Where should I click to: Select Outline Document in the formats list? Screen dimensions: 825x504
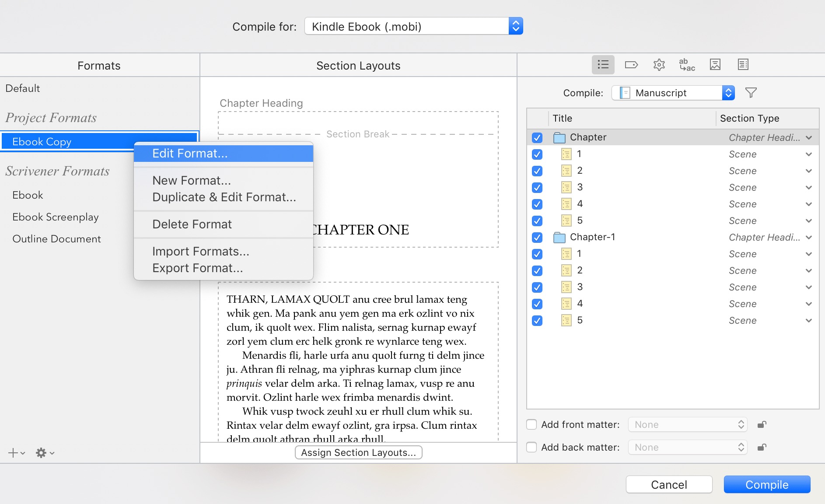[56, 239]
